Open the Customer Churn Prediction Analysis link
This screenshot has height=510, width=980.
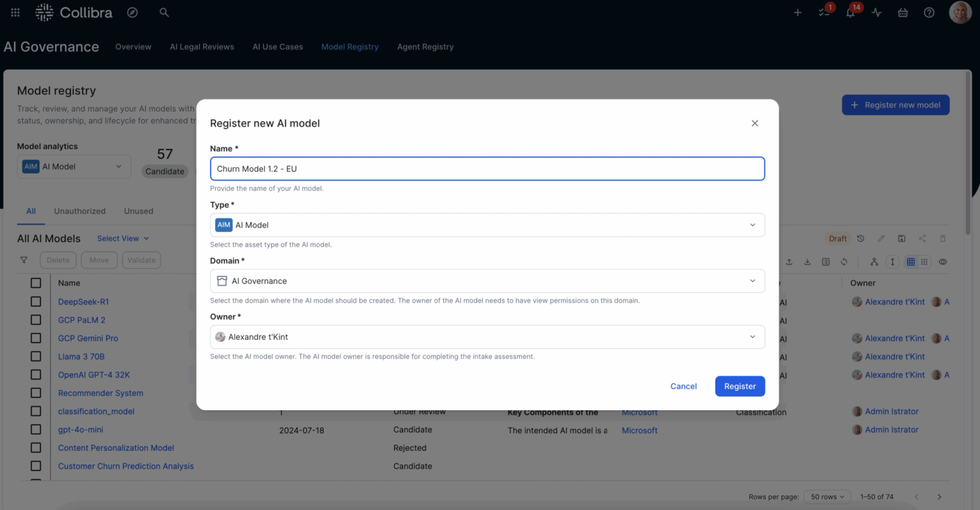pos(125,466)
